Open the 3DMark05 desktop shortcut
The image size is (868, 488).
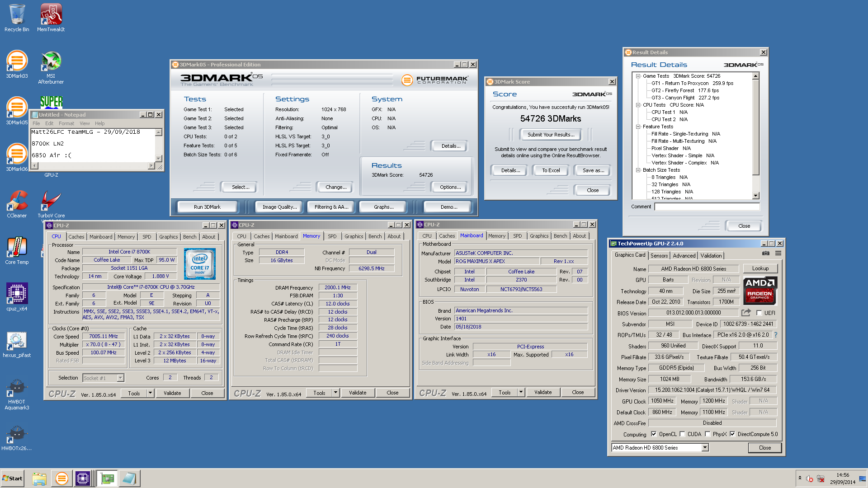tap(17, 111)
